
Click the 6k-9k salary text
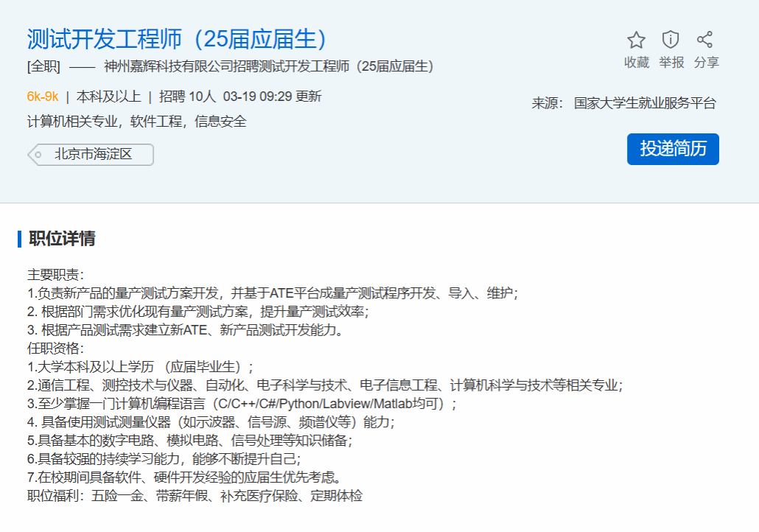coord(43,97)
